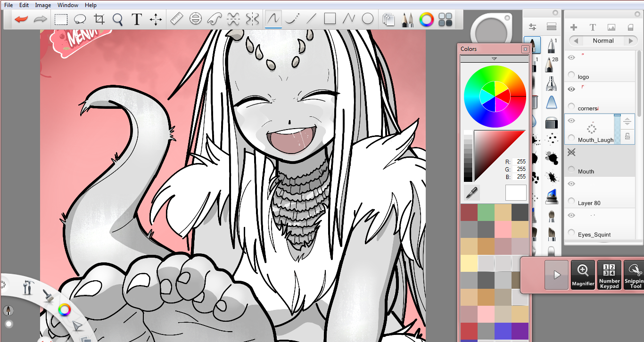This screenshot has height=342, width=644.
Task: Pick the purple swatch in the palette
Action: click(520, 331)
